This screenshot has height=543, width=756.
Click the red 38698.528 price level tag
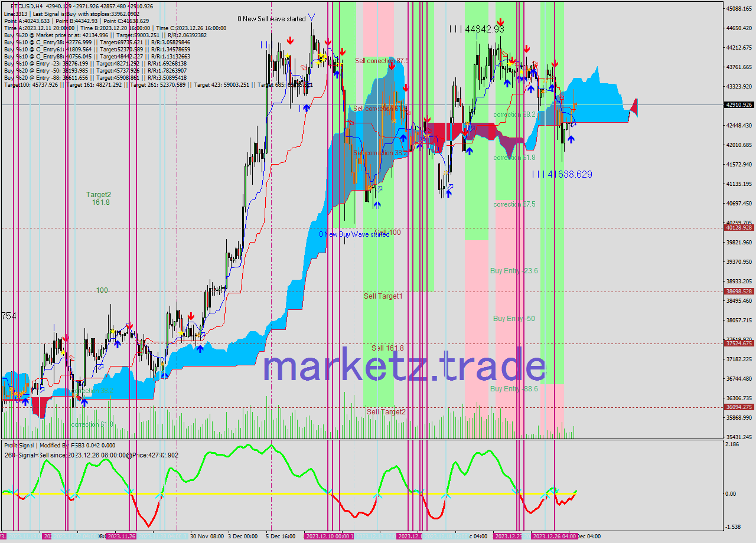point(739,292)
